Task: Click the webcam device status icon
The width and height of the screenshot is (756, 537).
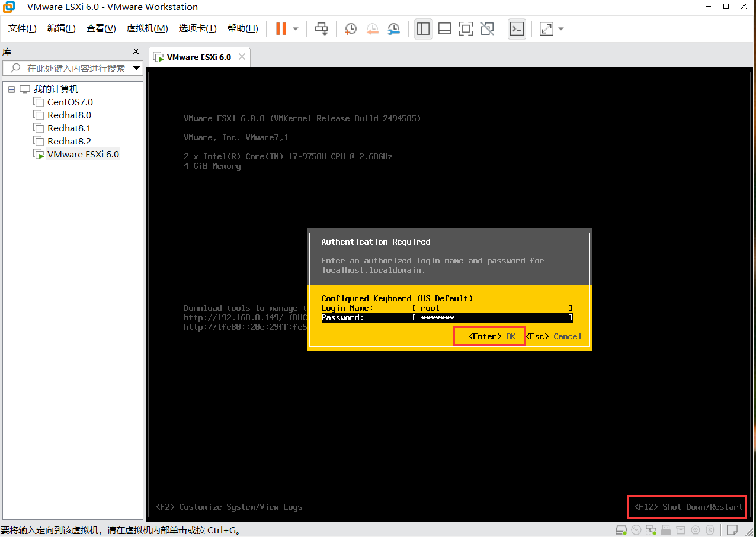Action: point(695,529)
